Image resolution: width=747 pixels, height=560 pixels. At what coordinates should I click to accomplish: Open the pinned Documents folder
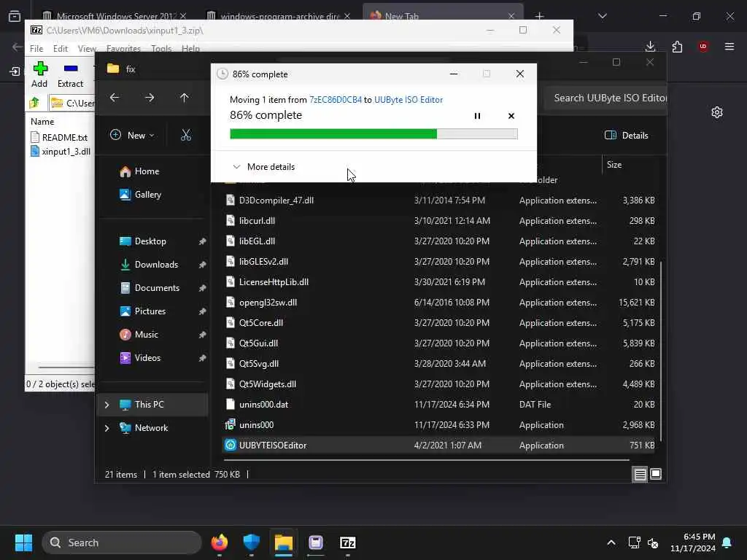(x=158, y=288)
